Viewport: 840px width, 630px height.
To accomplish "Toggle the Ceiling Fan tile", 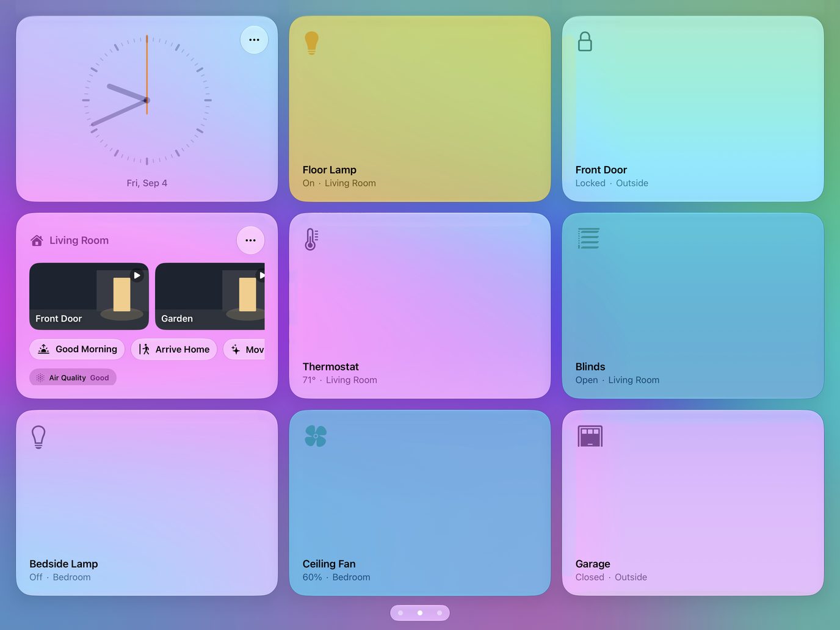I will click(x=420, y=503).
